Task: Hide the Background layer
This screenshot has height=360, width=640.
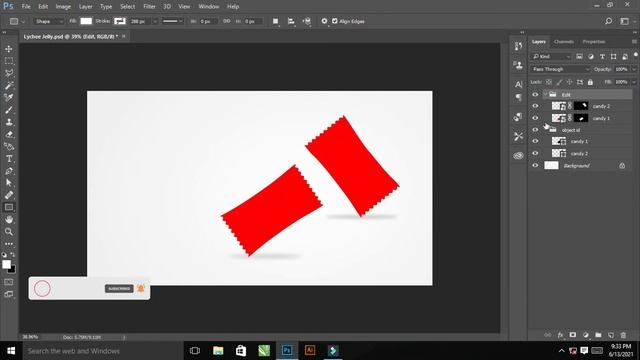Action: pos(535,165)
